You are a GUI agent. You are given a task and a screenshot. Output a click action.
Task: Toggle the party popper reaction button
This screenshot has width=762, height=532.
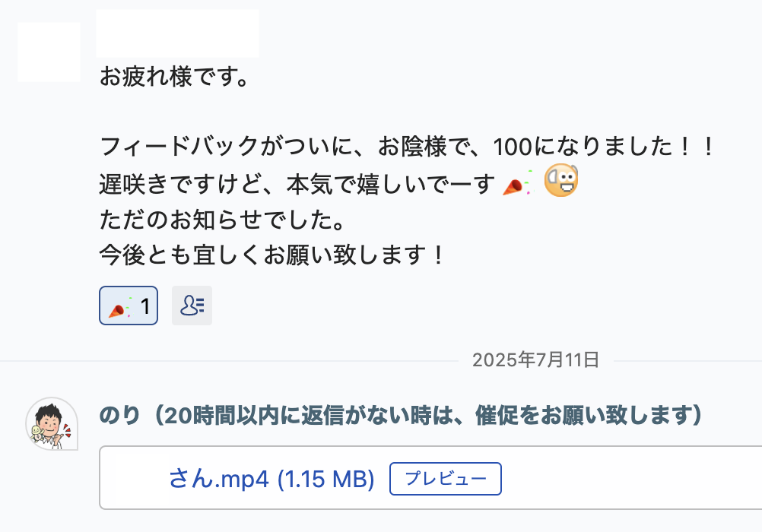(129, 306)
